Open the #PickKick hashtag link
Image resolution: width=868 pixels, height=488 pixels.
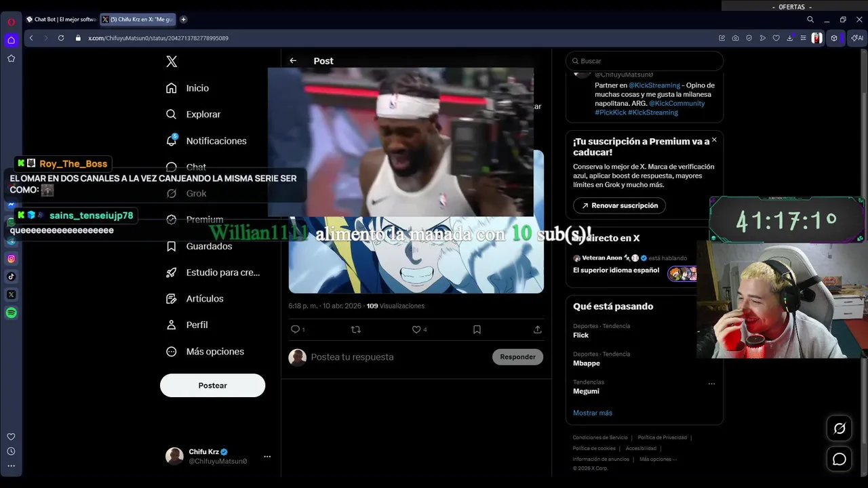[x=610, y=113]
